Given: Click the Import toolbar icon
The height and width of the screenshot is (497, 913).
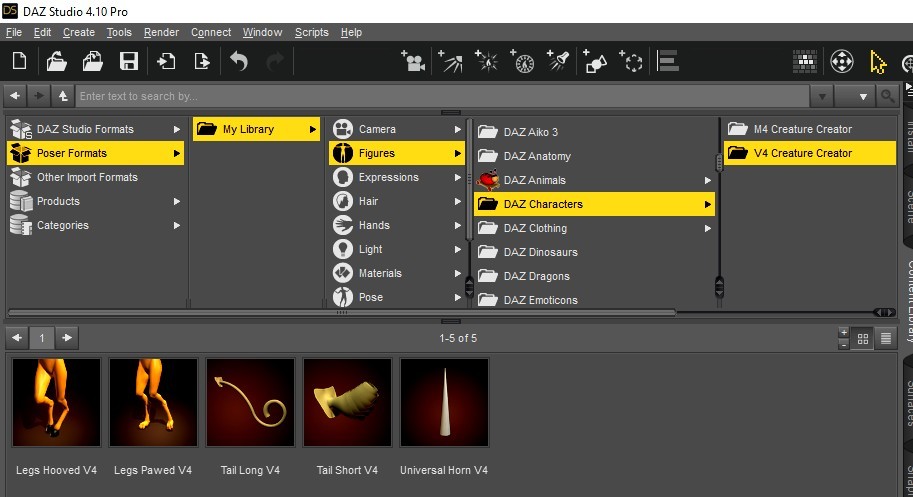Looking at the screenshot, I should point(166,61).
